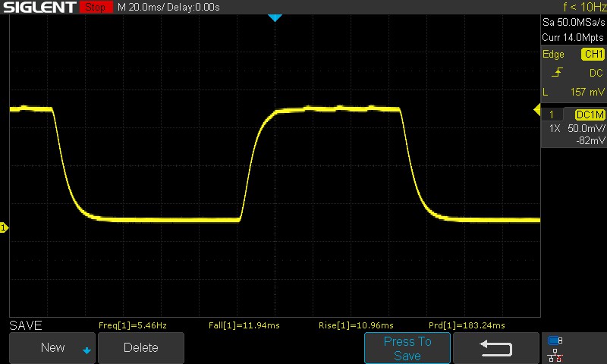This screenshot has height=364, width=607.
Task: Click the SAVE menu title
Action: click(26, 325)
